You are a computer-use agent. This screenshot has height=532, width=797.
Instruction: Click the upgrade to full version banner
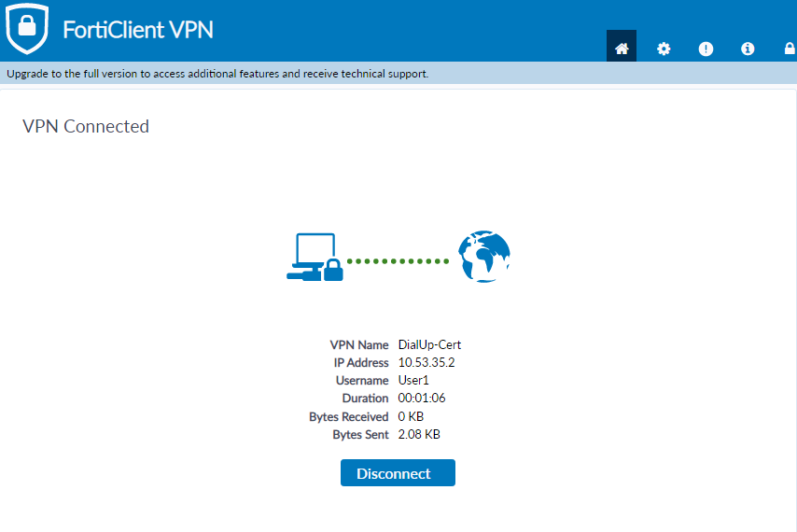tap(217, 74)
